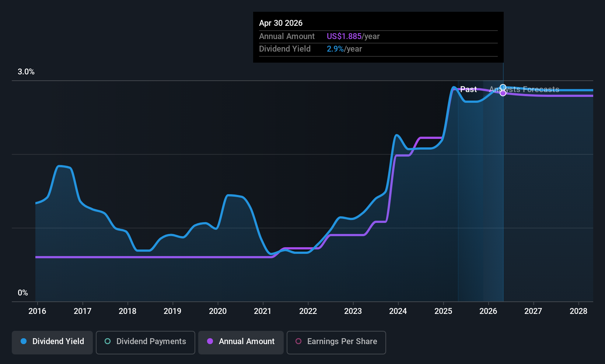This screenshot has height=364, width=605.
Task: Switch to the Past section of the chart
Action: [x=468, y=89]
